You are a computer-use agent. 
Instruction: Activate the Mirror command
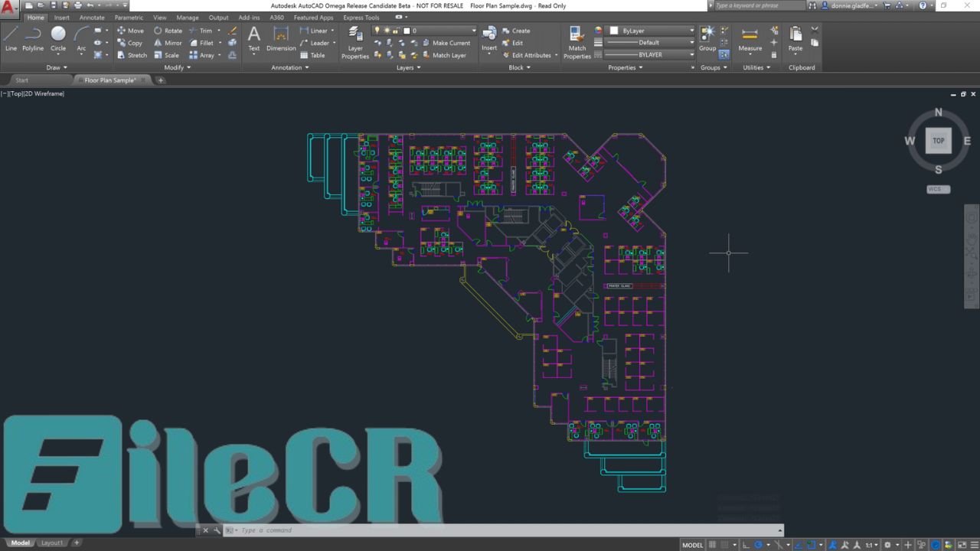tap(168, 43)
